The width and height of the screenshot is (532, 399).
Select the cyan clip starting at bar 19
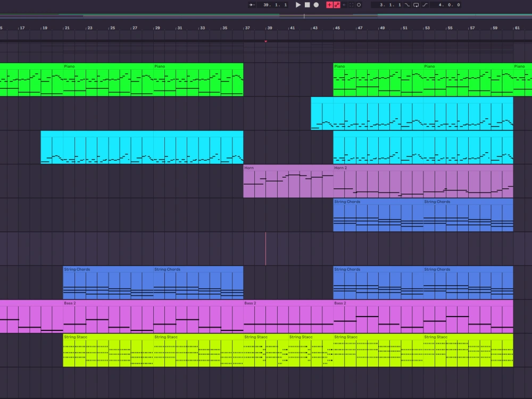pos(142,147)
